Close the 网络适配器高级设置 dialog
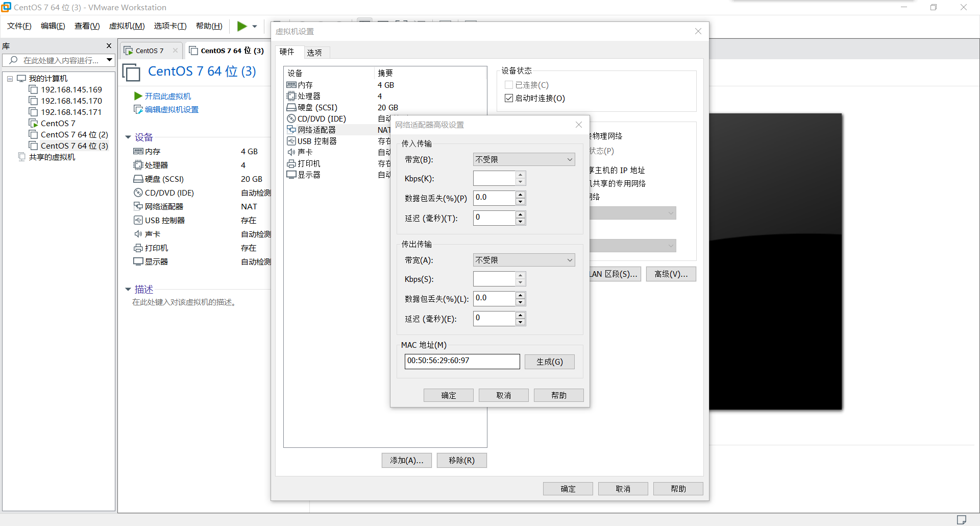 579,125
